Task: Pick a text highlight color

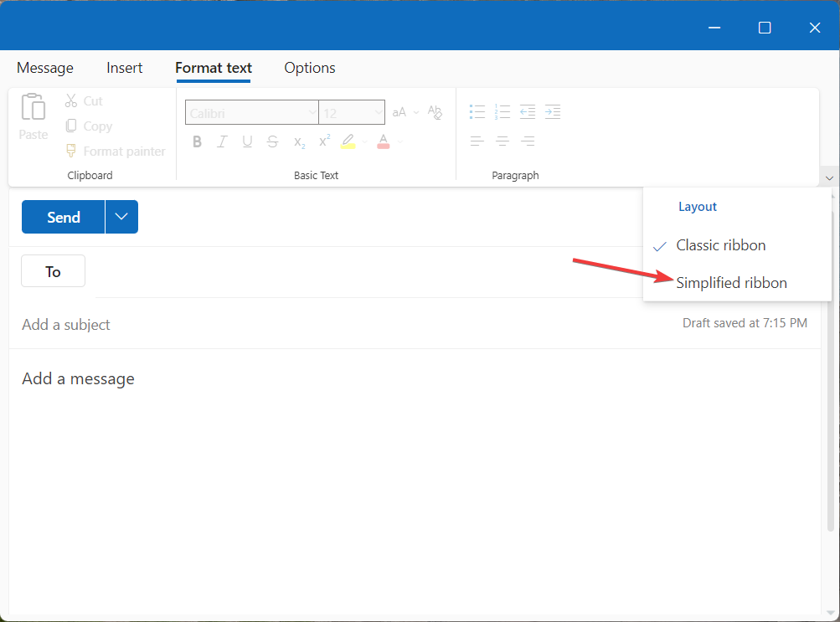Action: pyautogui.click(x=349, y=141)
